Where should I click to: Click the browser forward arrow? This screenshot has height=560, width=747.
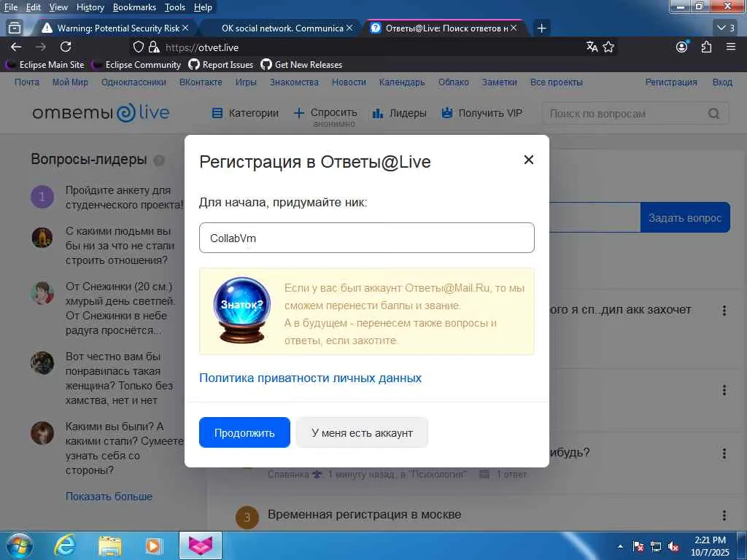tap(41, 47)
